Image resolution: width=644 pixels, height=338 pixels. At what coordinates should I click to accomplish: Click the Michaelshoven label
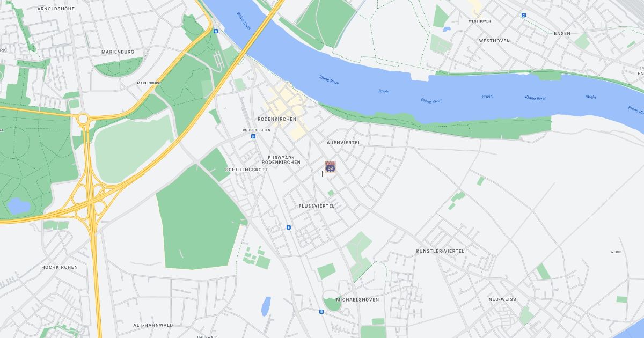[357, 300]
